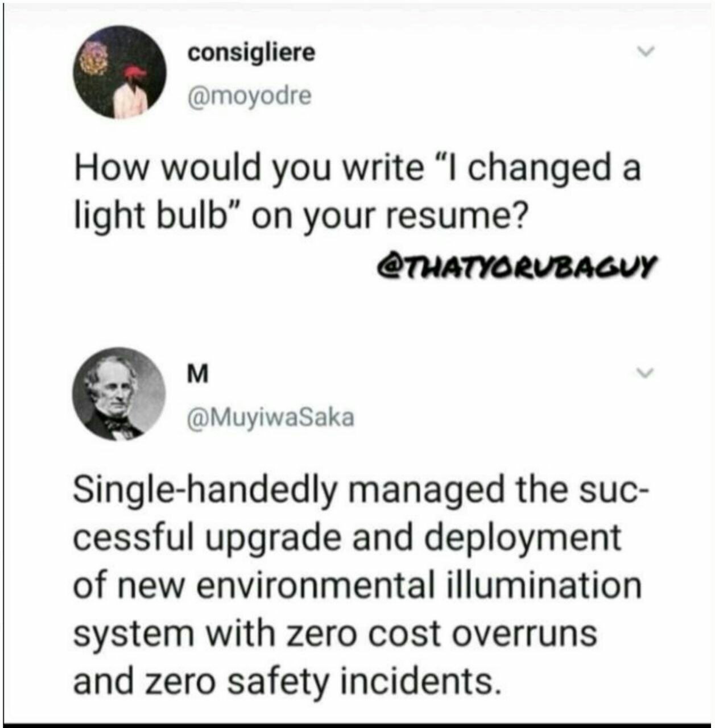Click the quoted phrase I changed a

coord(539,168)
